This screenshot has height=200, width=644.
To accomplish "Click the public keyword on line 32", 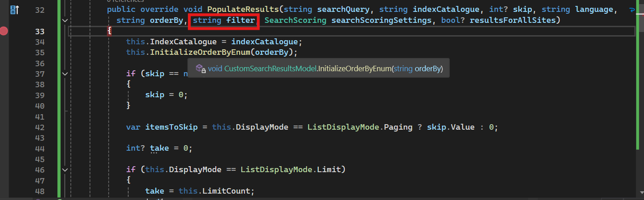I will [121, 10].
